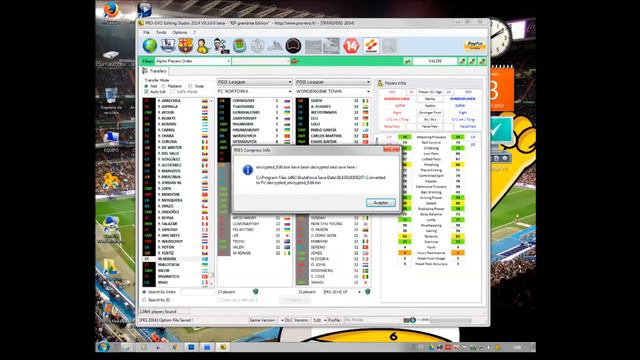This screenshot has height=360, width=640.
Task: Click the last green icon in the filter bar
Action: (482, 61)
